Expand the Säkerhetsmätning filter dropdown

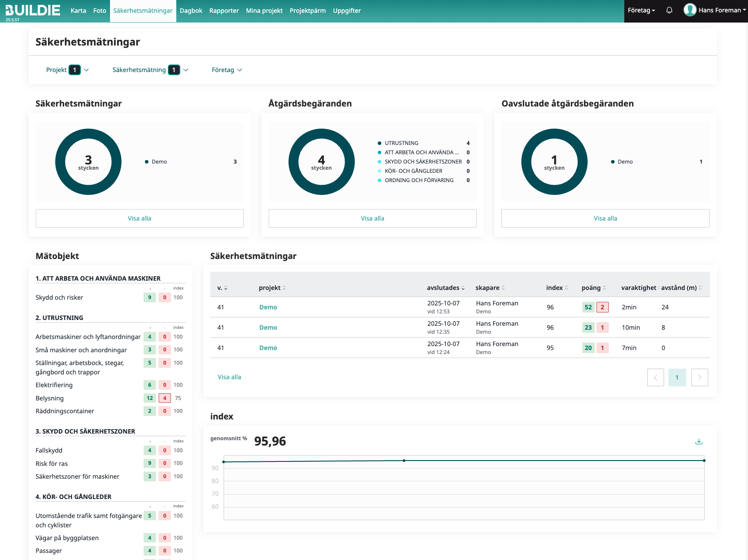150,70
